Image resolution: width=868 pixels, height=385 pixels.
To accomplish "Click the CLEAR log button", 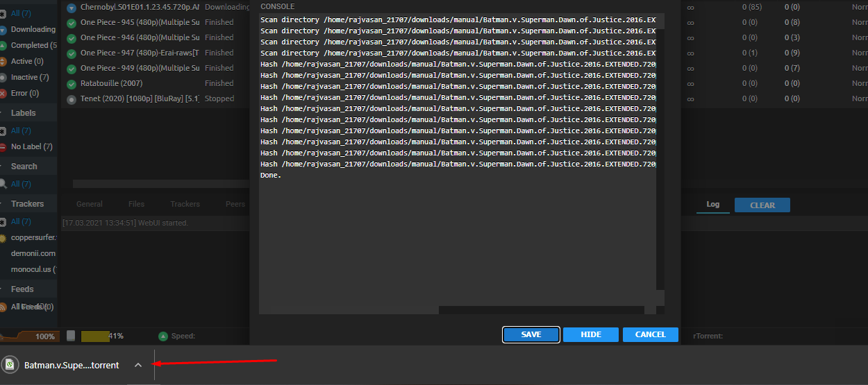I will pos(762,205).
